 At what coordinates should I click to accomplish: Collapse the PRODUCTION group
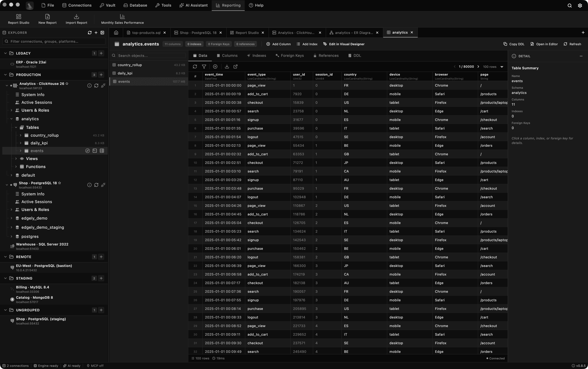[x=5, y=75]
